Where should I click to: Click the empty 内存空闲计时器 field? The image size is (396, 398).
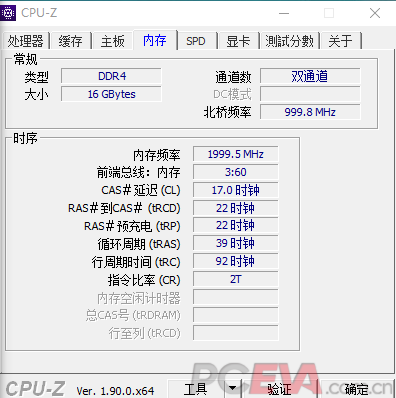236,297
